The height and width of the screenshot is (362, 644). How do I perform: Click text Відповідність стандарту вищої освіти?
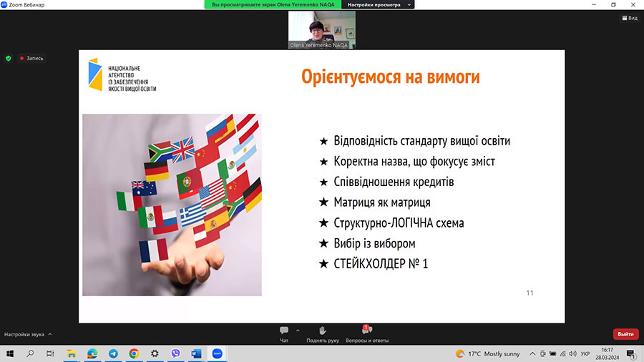421,141
